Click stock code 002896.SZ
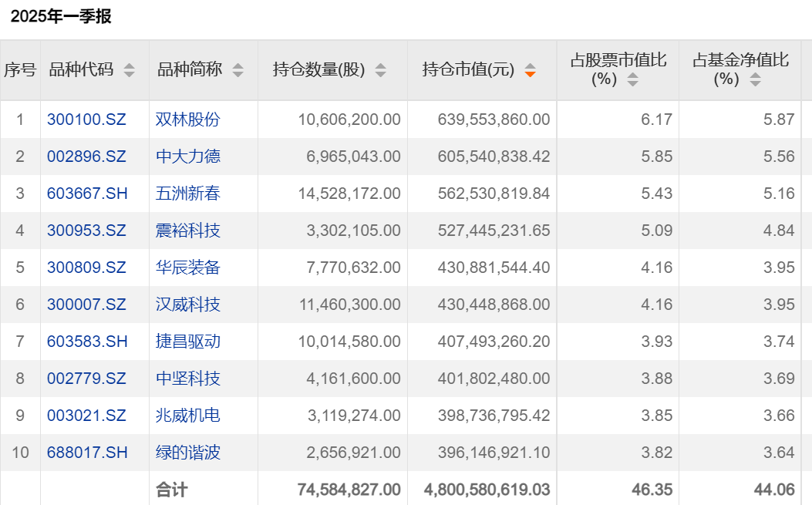 (x=86, y=157)
